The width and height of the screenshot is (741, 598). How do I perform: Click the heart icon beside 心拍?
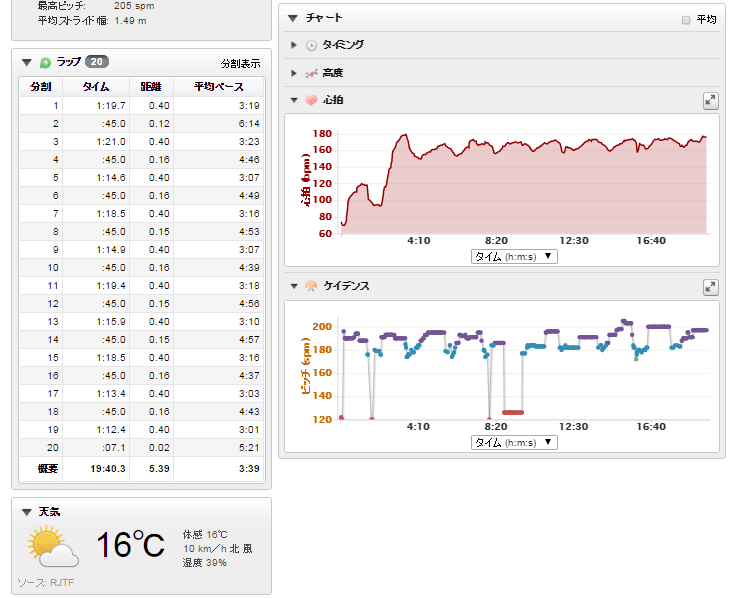(x=311, y=100)
